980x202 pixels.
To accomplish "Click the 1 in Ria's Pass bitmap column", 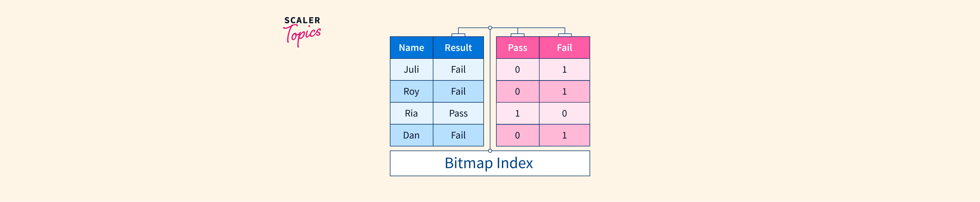I will pyautogui.click(x=517, y=113).
